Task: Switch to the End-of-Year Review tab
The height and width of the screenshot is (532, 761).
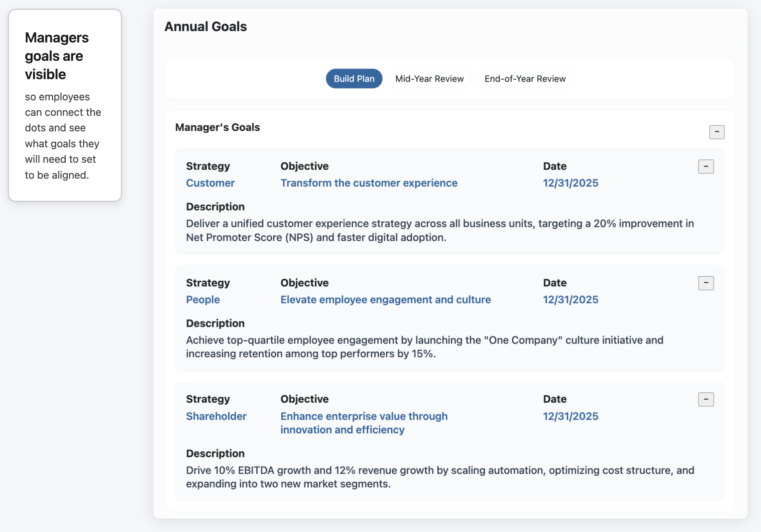Action: tap(525, 78)
